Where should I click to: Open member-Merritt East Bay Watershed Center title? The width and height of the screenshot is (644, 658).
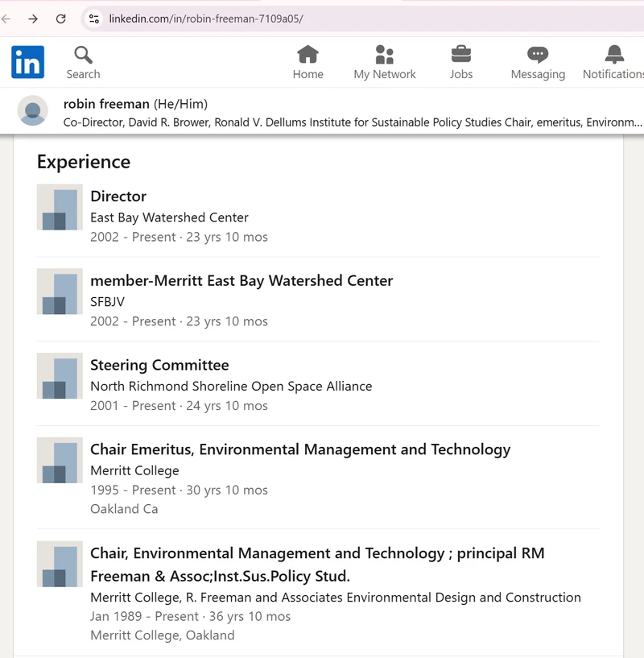point(242,280)
